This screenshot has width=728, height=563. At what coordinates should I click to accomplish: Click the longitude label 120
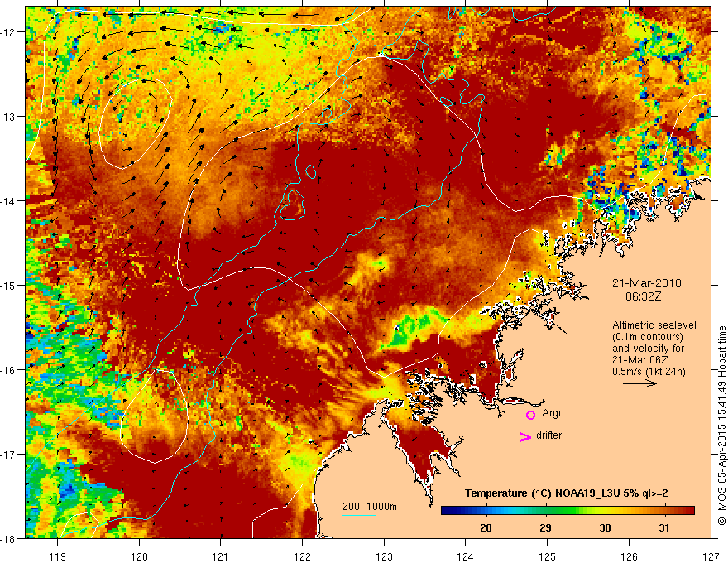139,556
